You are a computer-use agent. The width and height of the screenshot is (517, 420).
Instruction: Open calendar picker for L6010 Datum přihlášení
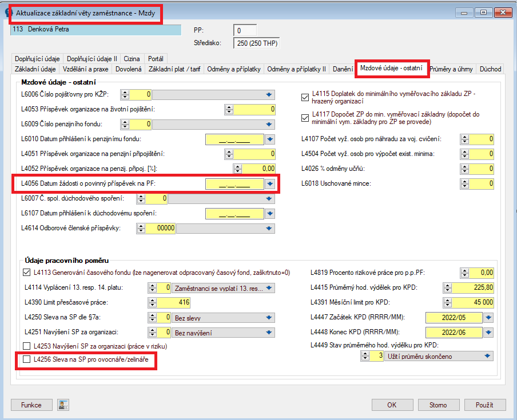click(270, 139)
